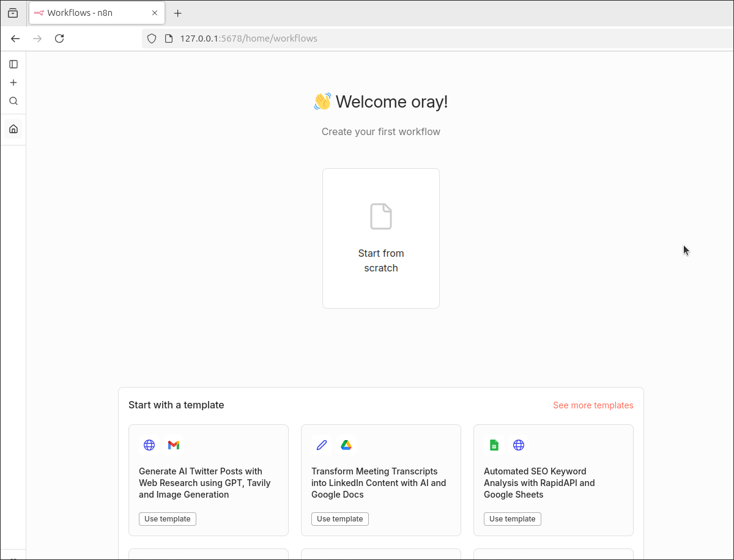Go back using browser back arrow
Image resolution: width=734 pixels, height=560 pixels.
(x=16, y=39)
